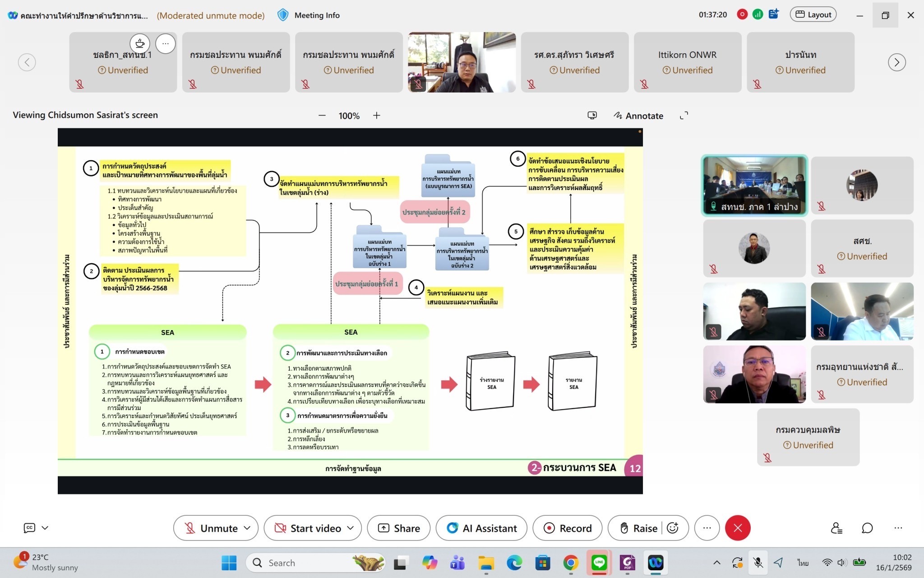Open more options next to Raise
Screen dimensions: 924x578
tap(707, 528)
